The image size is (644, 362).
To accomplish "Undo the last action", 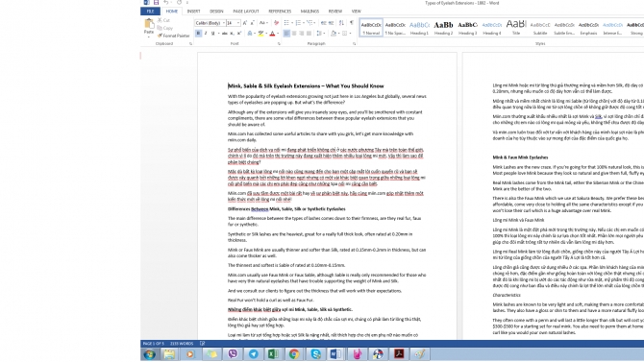I will (x=165, y=3).
